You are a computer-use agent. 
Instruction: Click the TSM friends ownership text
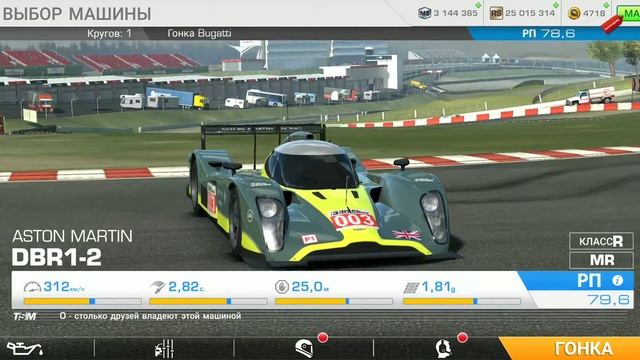click(x=150, y=316)
